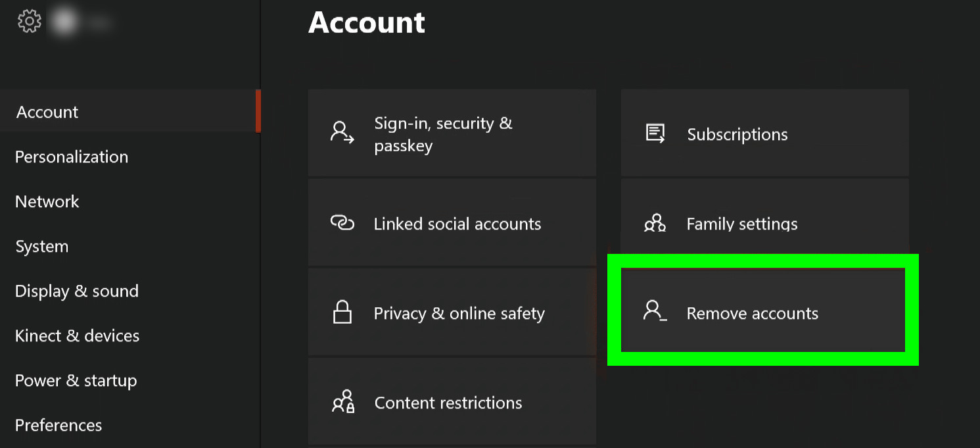This screenshot has width=980, height=448.
Task: Open Preferences in sidebar
Action: [58, 425]
